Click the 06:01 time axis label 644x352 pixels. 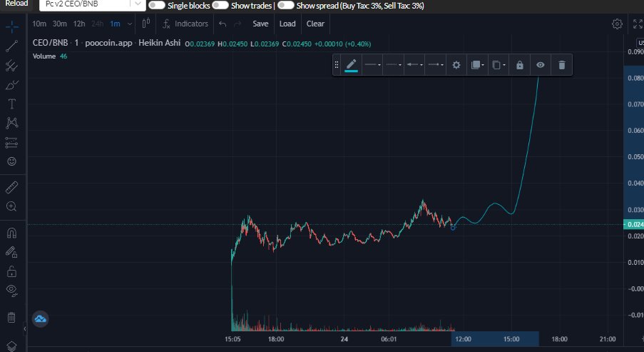click(389, 339)
